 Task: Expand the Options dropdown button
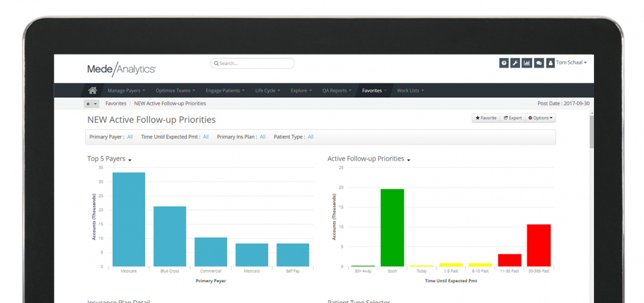point(541,118)
